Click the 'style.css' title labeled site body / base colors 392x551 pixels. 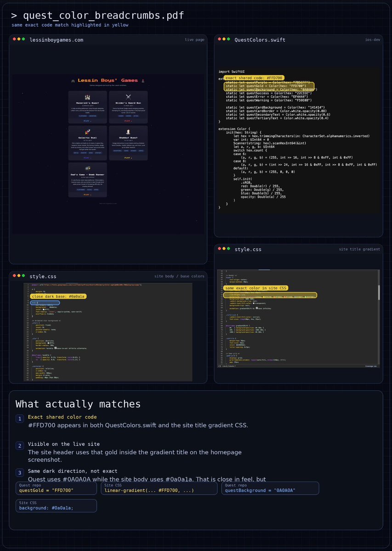(43, 276)
